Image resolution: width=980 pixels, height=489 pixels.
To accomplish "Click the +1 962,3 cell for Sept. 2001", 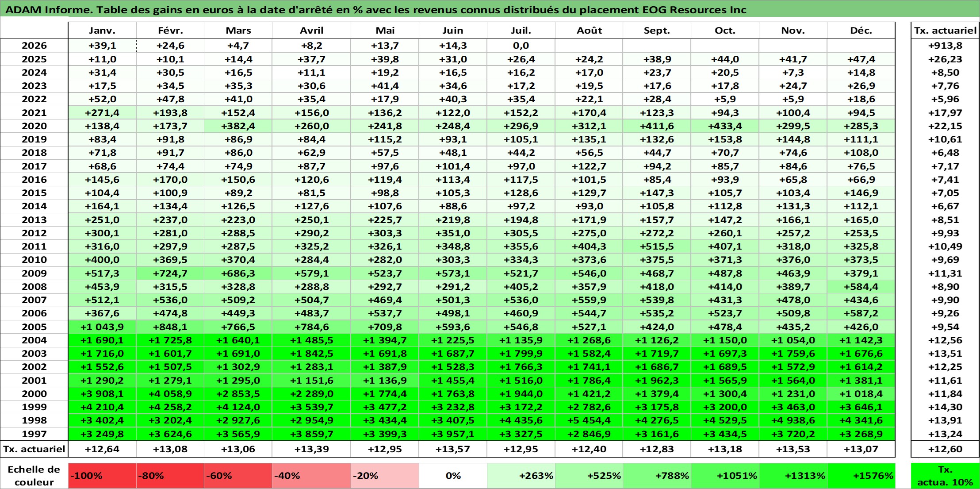I will 657,381.
